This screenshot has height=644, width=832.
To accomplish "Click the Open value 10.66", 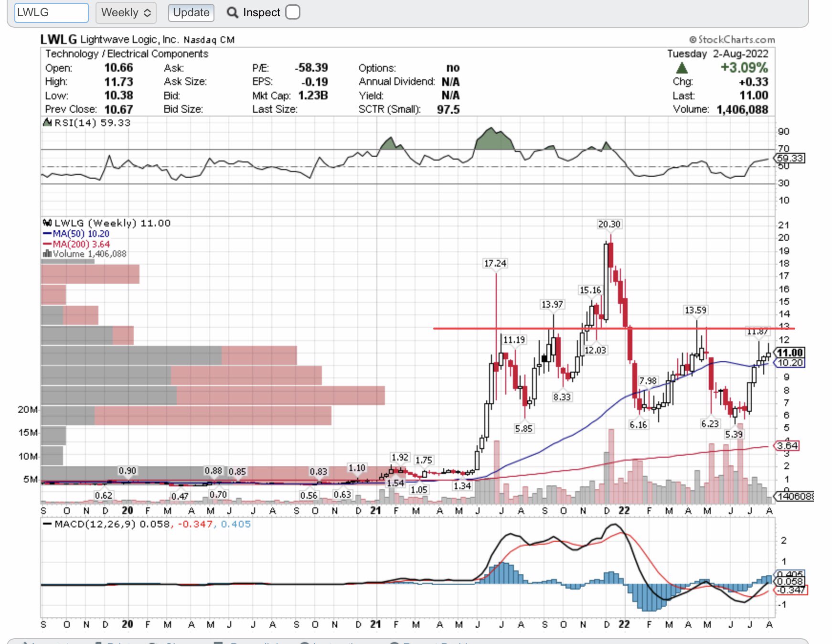I will pos(118,68).
